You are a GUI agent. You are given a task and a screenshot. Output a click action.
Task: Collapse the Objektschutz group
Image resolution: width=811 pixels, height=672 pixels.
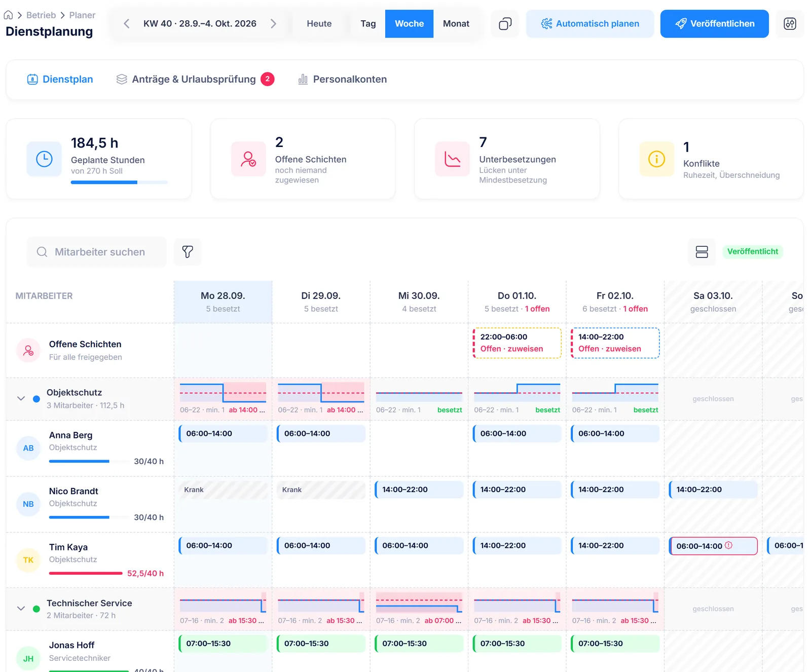click(21, 398)
